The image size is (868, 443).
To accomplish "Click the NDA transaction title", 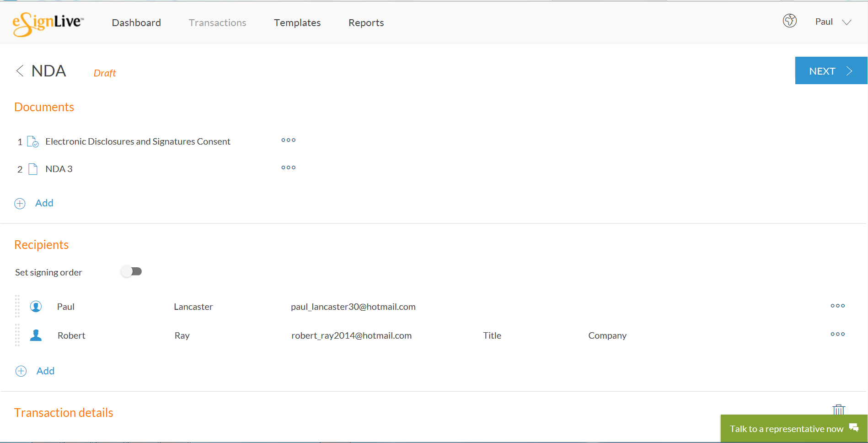I will pos(49,71).
